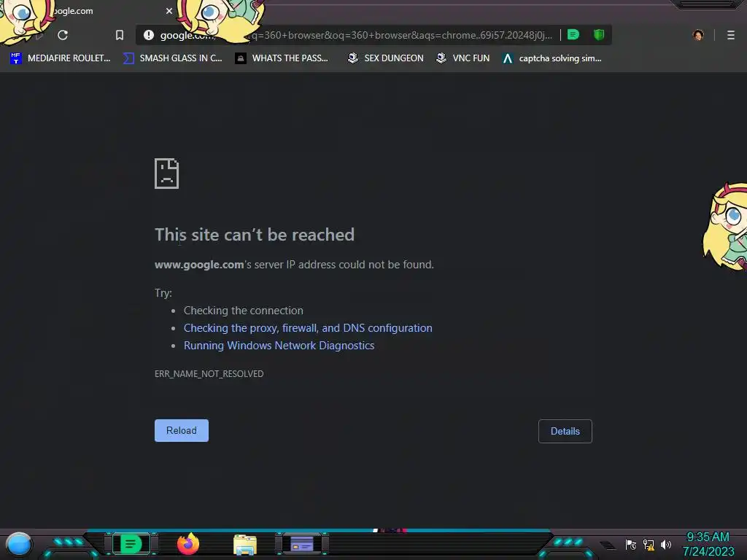Show error Details button
This screenshot has height=560, width=747.
[x=565, y=431]
